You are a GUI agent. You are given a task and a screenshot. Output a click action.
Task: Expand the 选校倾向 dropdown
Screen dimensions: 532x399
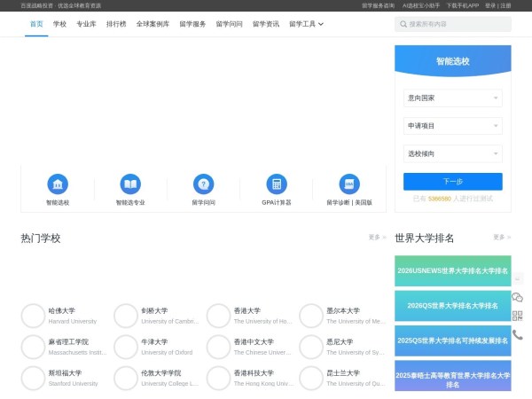[452, 153]
